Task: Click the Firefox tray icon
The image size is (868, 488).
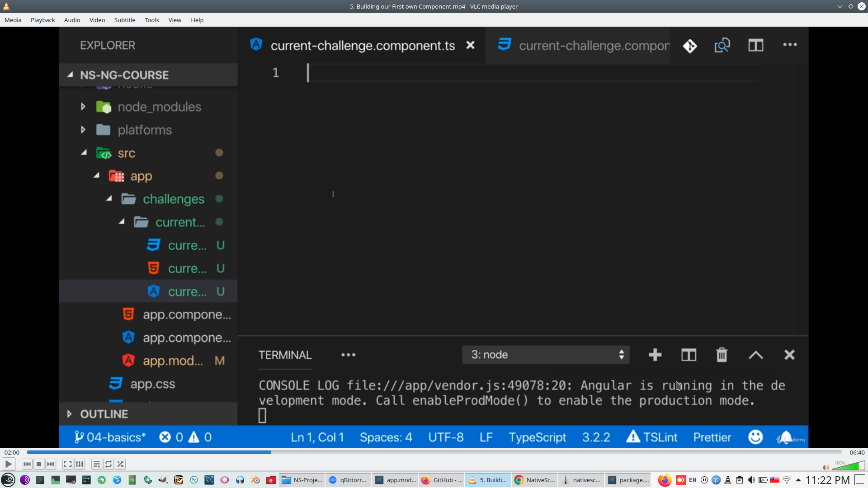Action: click(664, 480)
